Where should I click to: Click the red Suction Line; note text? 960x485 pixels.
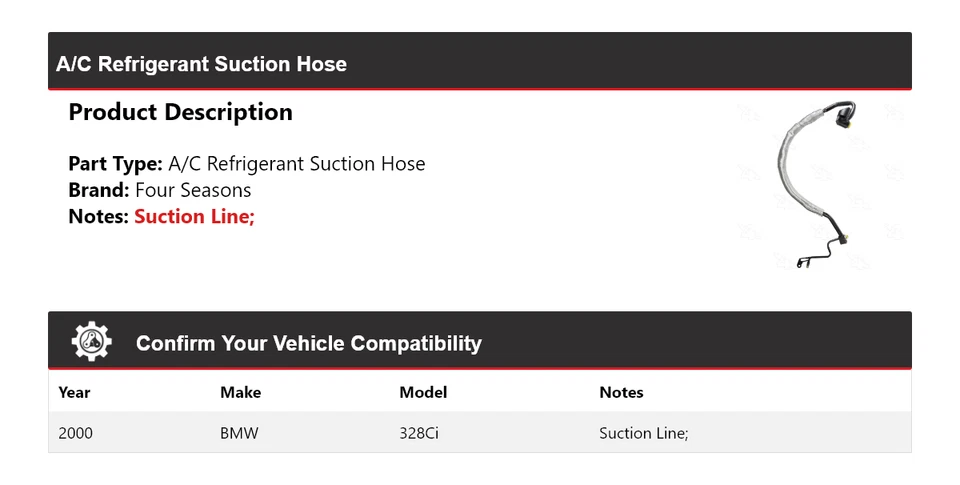(194, 216)
